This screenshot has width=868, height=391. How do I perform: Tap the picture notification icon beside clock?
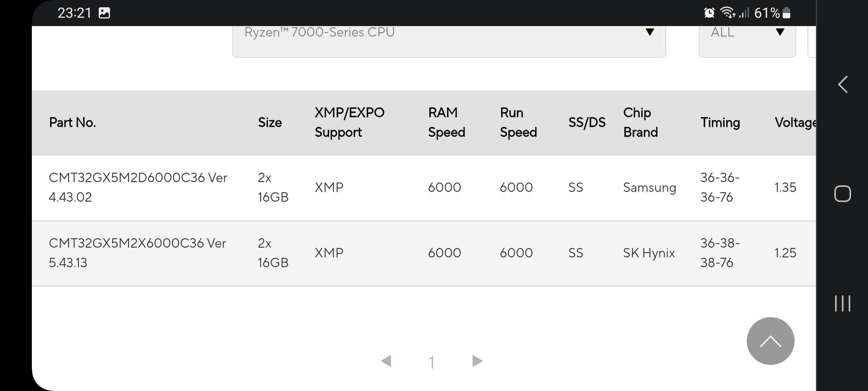104,13
